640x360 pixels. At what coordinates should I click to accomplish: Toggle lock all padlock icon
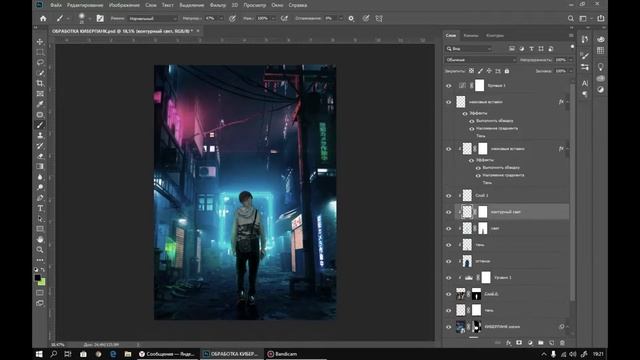coord(507,71)
